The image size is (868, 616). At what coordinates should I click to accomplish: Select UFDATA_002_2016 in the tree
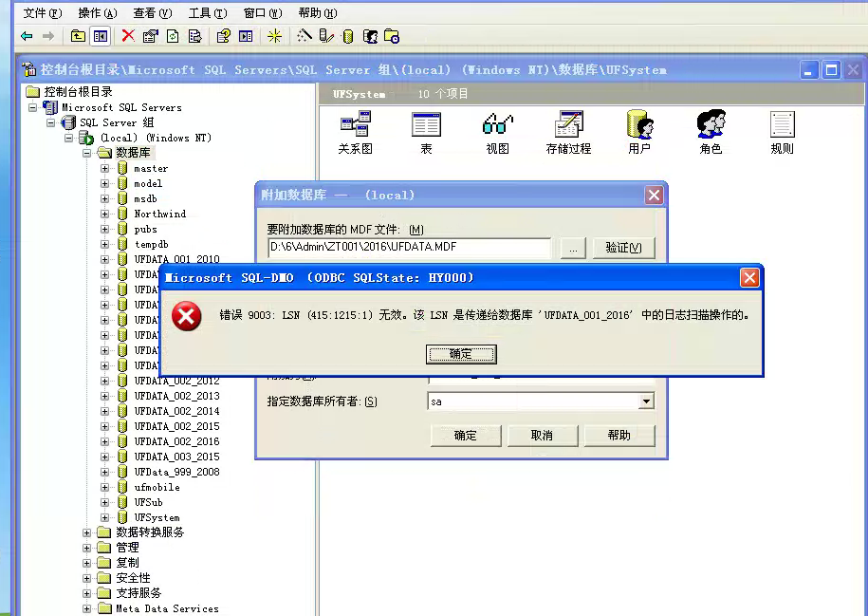[176, 441]
